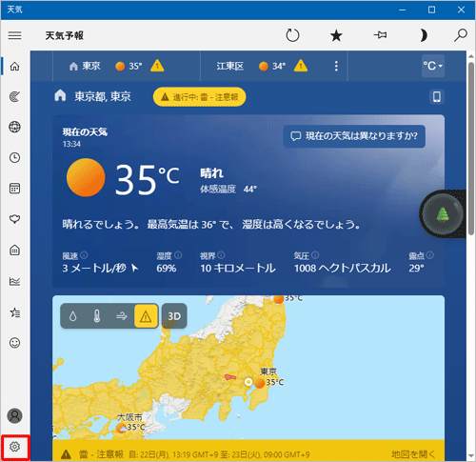Click the 29° dew point value
476x462 pixels.
(x=416, y=269)
